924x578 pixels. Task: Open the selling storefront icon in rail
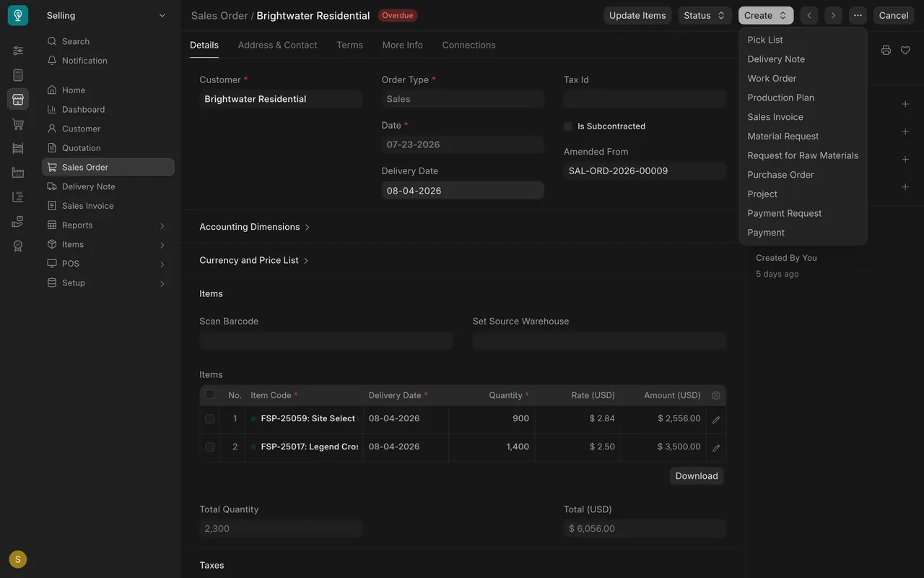[x=18, y=99]
